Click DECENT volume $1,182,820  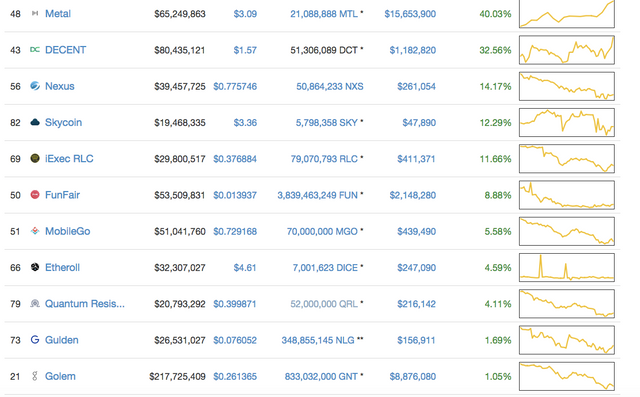pyautogui.click(x=413, y=50)
